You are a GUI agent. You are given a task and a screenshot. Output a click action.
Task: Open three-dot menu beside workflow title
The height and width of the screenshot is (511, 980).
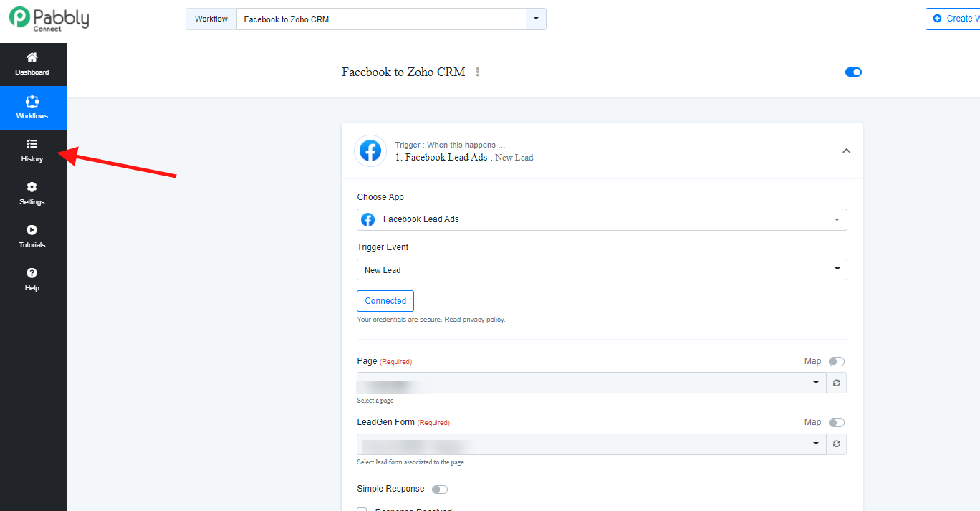coord(478,72)
